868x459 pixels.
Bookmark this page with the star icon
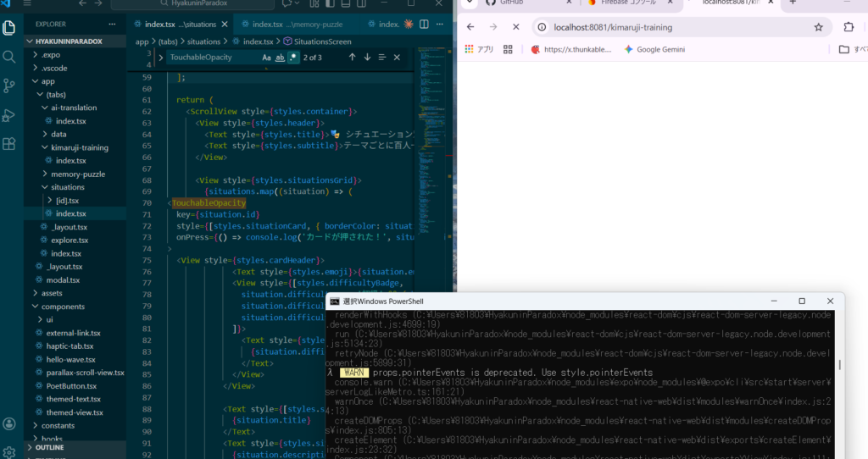(818, 27)
